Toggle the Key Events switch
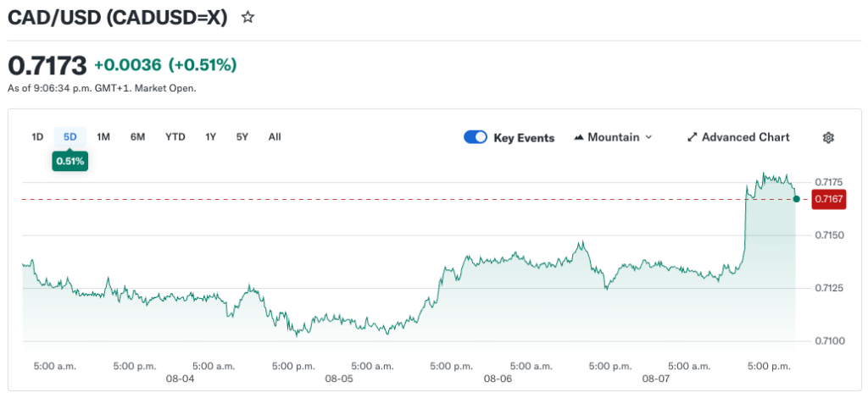 pos(476,137)
